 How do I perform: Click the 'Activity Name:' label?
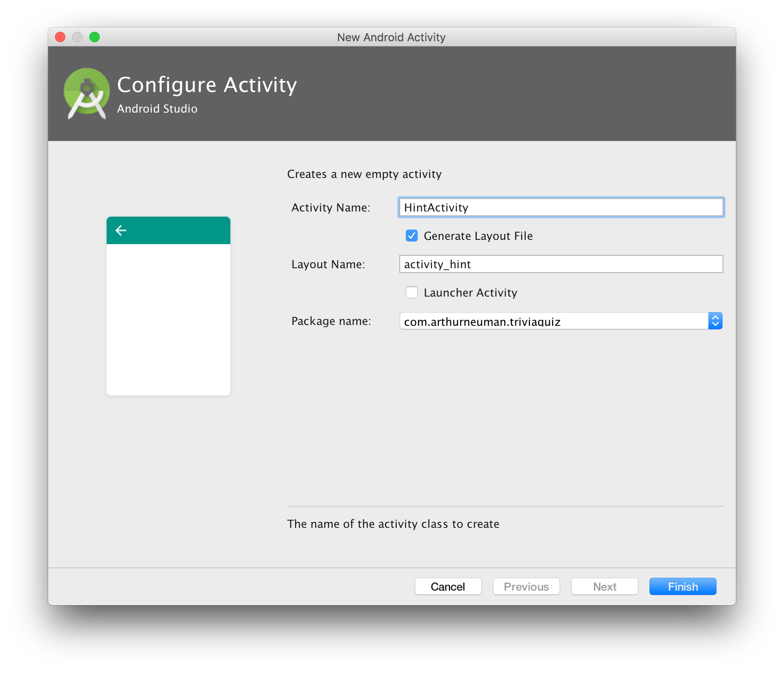pos(331,208)
